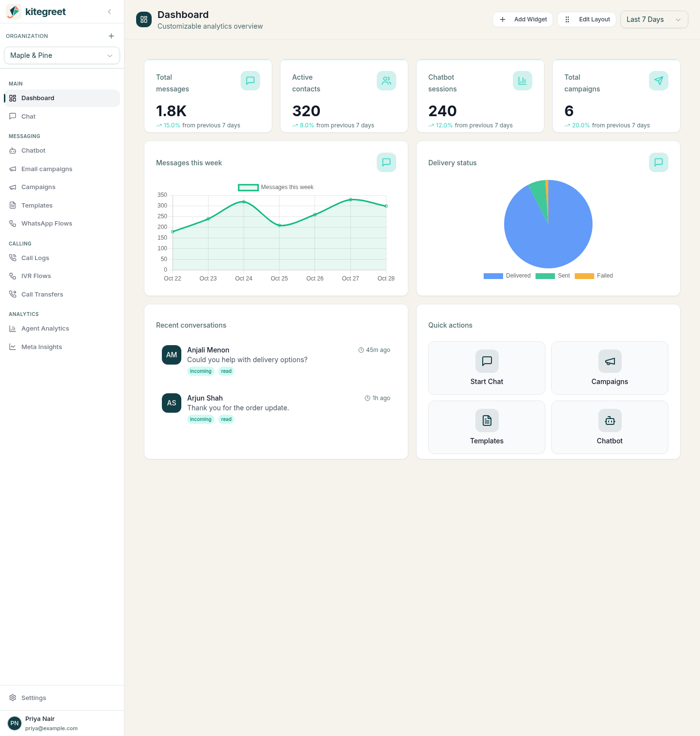Click the Chatbot quick action card
Image resolution: width=700 pixels, height=736 pixels.
pyautogui.click(x=610, y=427)
